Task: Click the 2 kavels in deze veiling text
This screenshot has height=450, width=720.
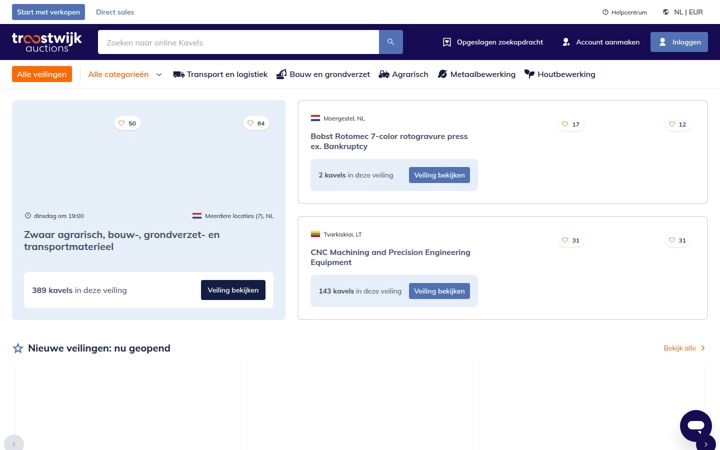Action: point(356,175)
